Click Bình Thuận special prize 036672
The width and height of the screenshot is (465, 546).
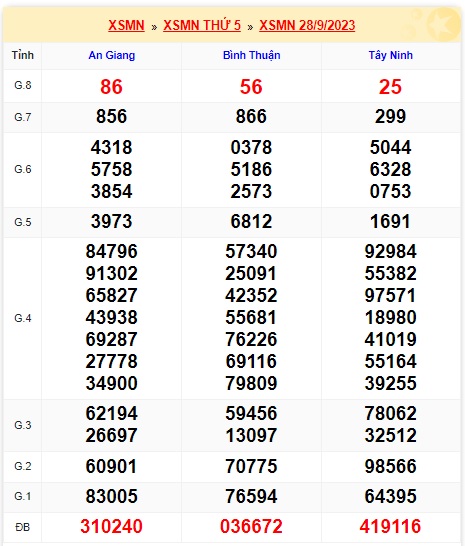(251, 526)
